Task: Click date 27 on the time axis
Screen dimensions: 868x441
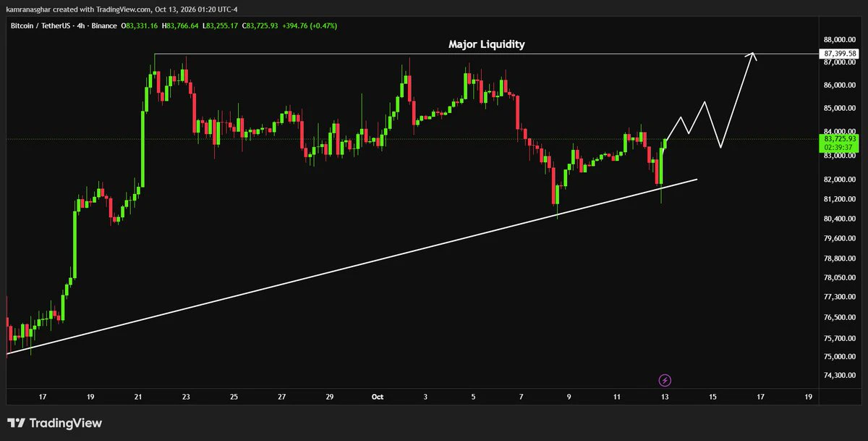Action: [281, 396]
